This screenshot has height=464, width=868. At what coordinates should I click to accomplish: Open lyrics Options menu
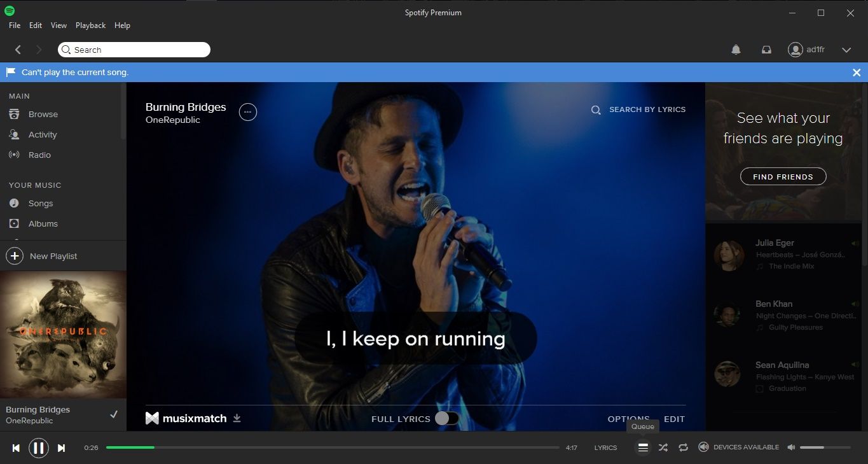tap(628, 419)
